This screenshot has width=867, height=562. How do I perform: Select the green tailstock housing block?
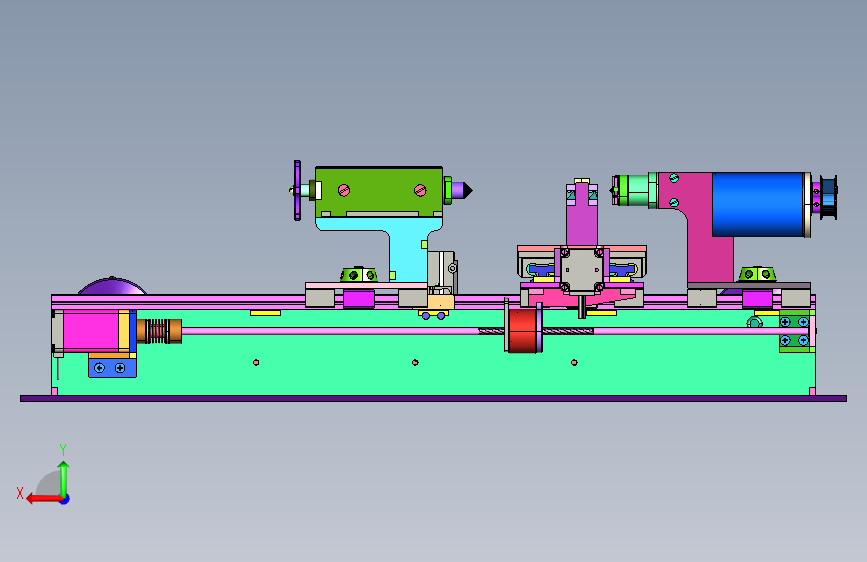pyautogui.click(x=379, y=191)
